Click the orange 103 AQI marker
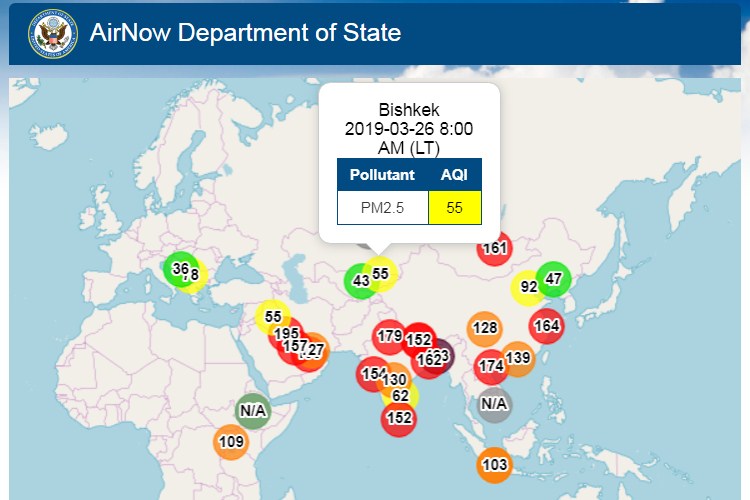 coord(494,465)
